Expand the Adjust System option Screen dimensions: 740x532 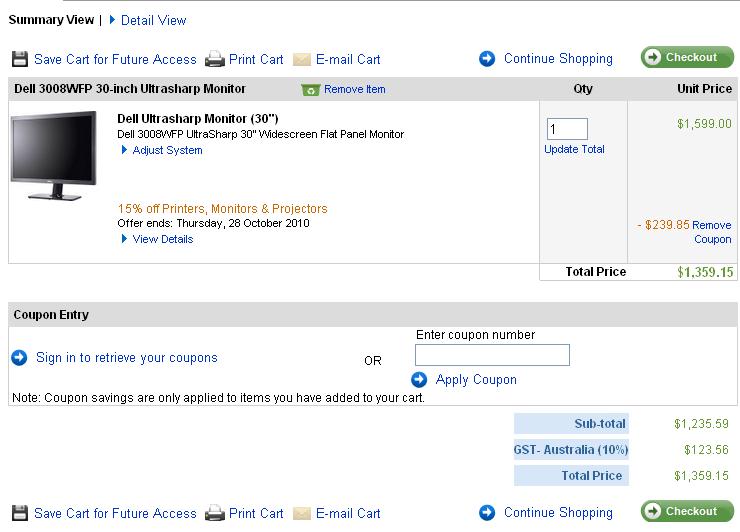(162, 150)
